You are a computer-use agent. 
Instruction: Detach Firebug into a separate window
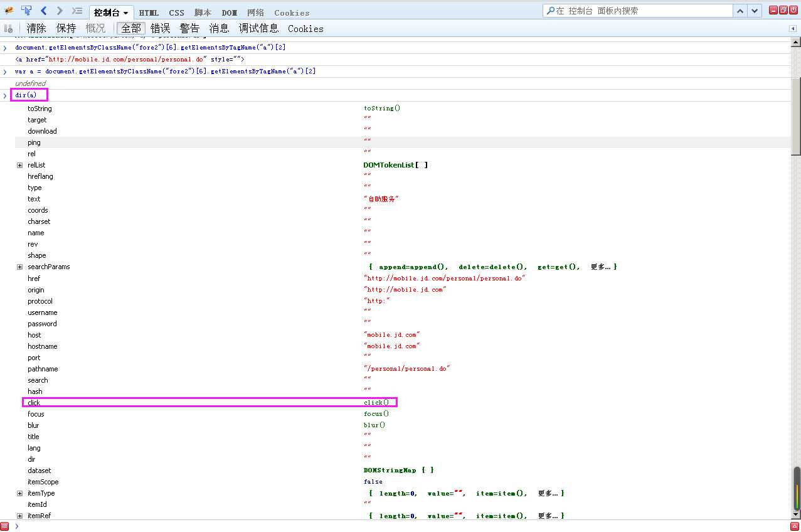point(783,10)
